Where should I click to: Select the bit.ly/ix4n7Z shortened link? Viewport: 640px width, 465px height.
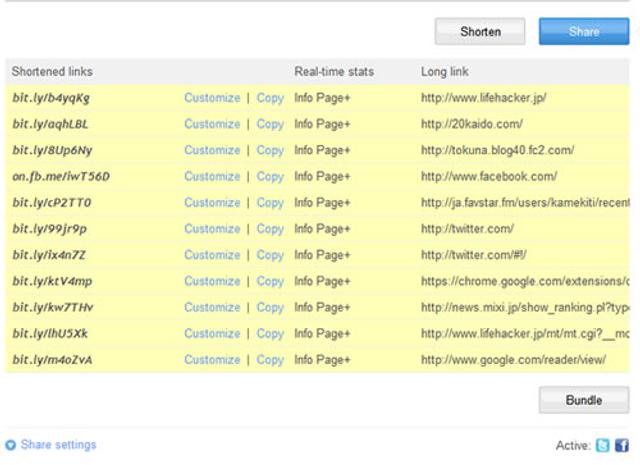pyautogui.click(x=52, y=255)
